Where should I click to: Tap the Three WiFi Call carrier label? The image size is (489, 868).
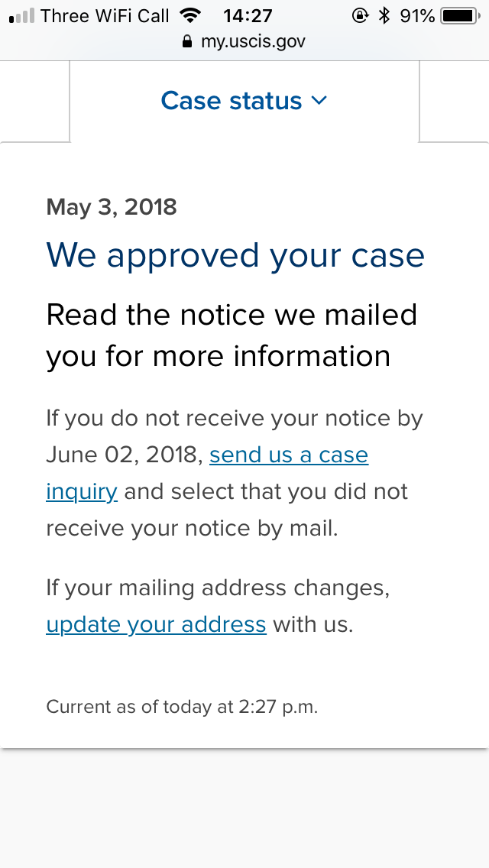tap(104, 16)
